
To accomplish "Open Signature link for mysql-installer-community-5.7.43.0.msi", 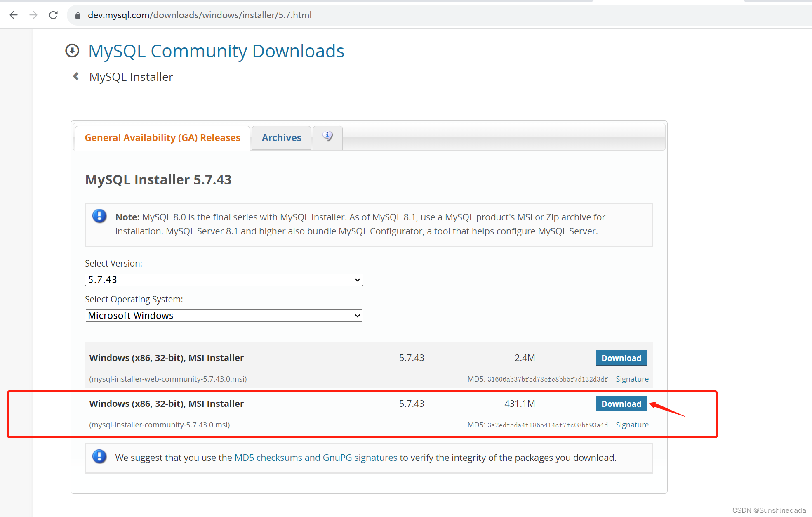I will click(x=632, y=425).
